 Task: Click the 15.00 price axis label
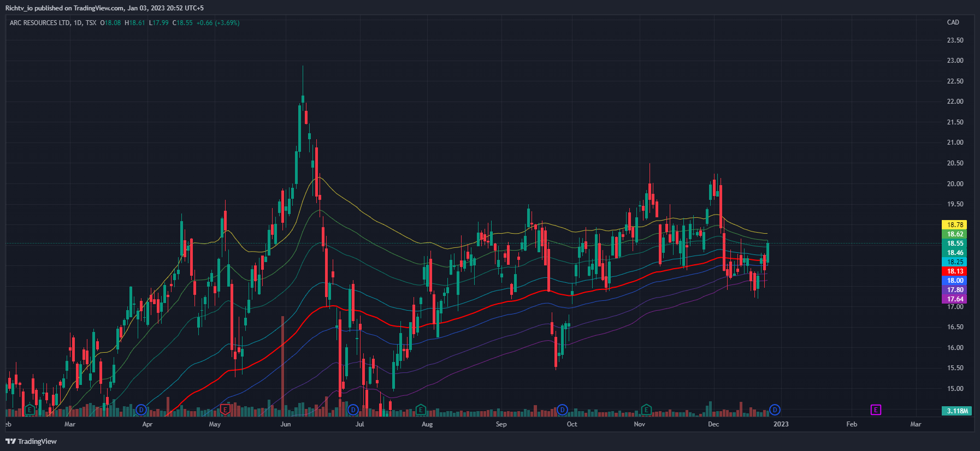point(955,389)
